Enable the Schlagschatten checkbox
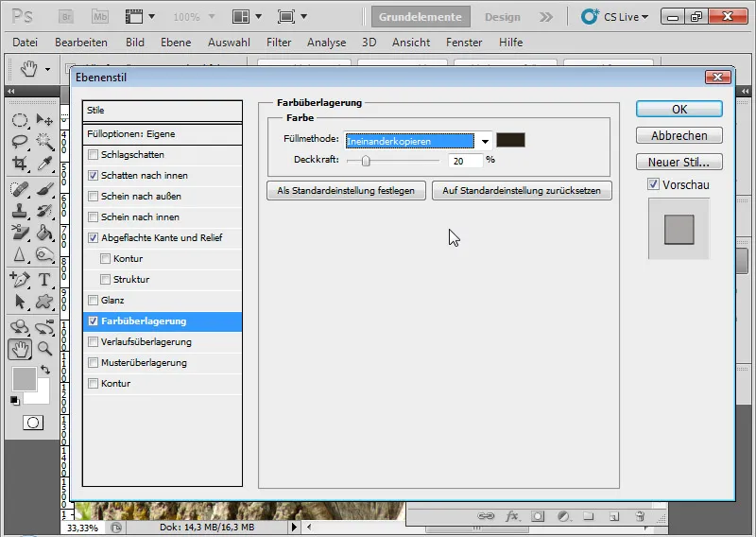The width and height of the screenshot is (756, 537). click(93, 155)
